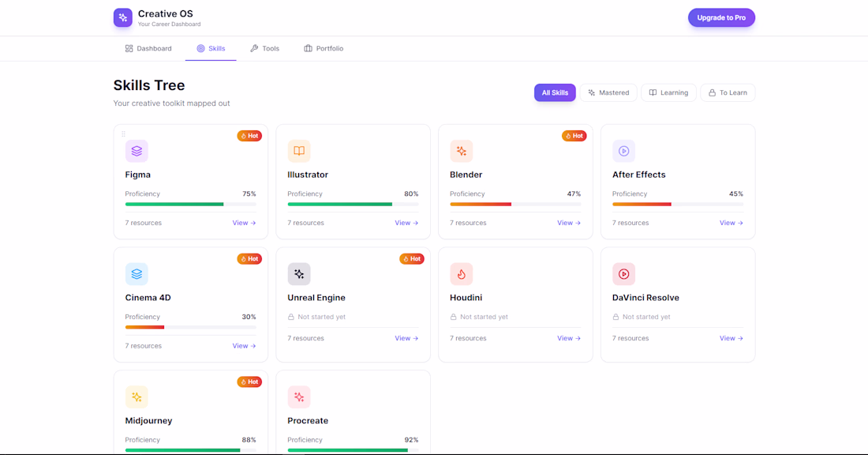The width and height of the screenshot is (868, 455).
Task: Click the Unreal Engine sparkle icon
Action: [x=299, y=274]
